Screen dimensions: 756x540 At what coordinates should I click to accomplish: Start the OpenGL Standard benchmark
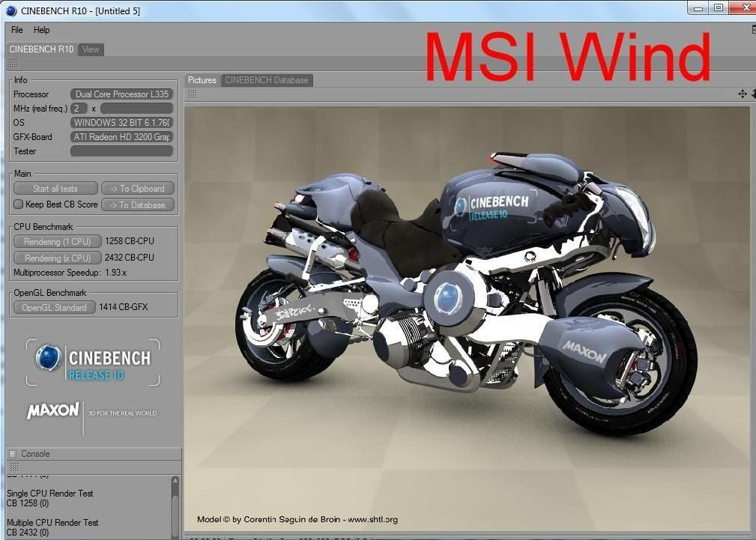click(54, 307)
